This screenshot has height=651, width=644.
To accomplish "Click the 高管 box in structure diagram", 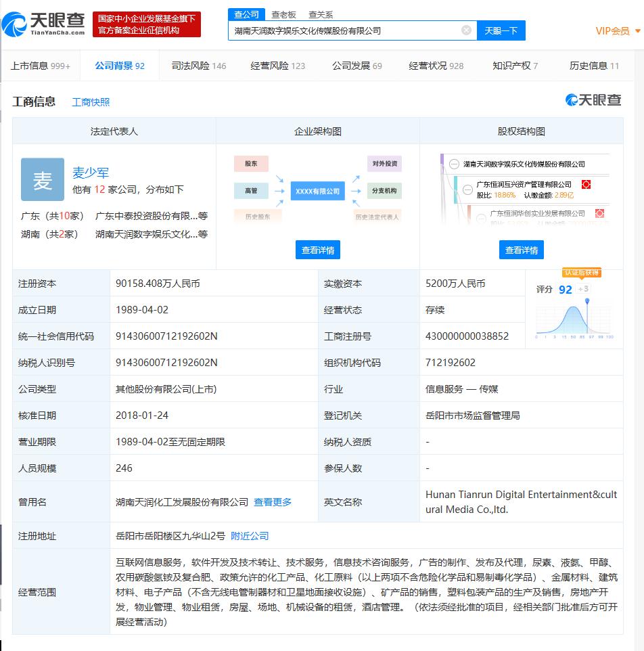I will tap(251, 191).
